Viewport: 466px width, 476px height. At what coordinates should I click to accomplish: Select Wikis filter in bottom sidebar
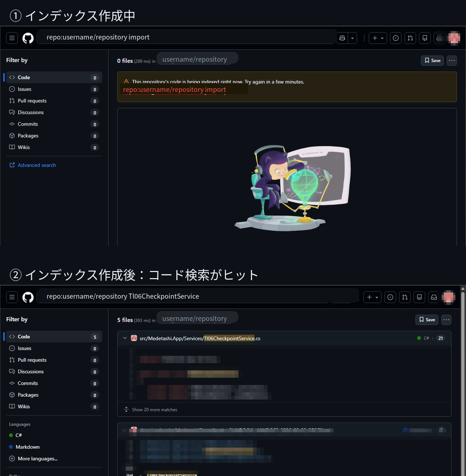click(54, 407)
